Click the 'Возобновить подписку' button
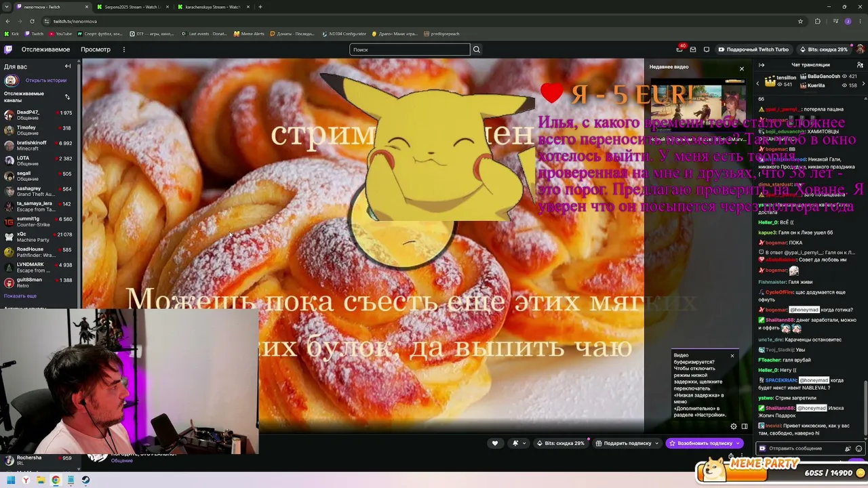 [x=704, y=443]
